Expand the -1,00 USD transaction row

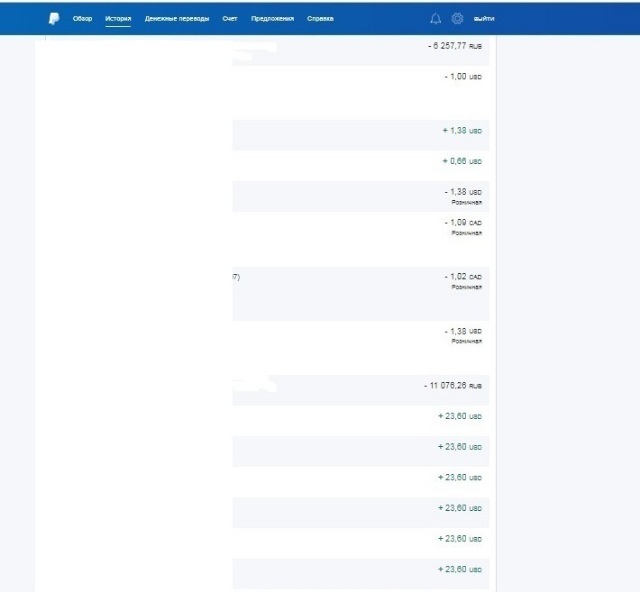pyautogui.click(x=463, y=76)
